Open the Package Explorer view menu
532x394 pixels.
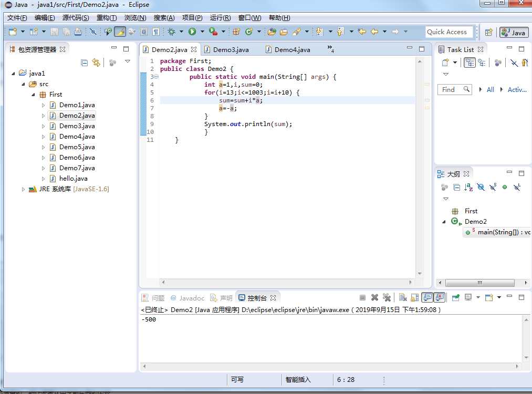128,61
